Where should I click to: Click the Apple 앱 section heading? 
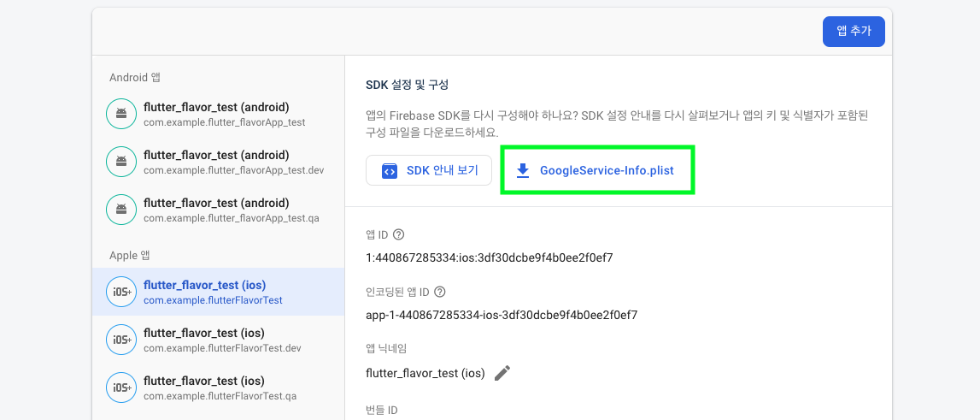coord(129,256)
